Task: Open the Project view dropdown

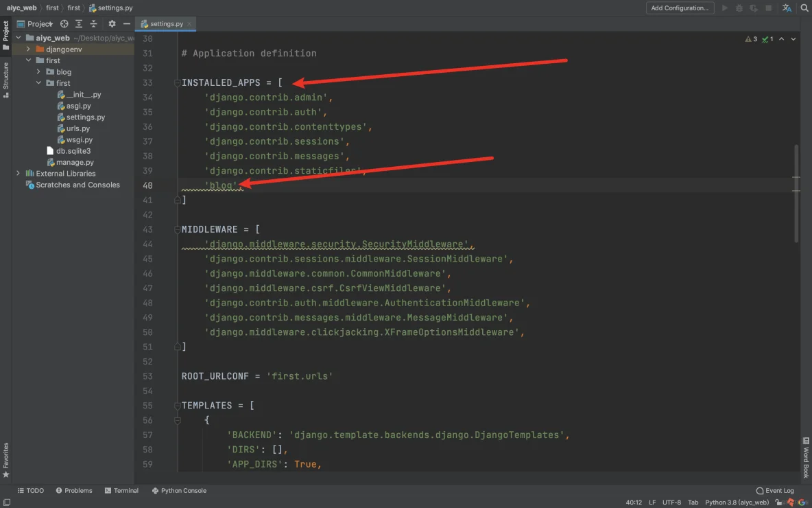Action: point(35,24)
